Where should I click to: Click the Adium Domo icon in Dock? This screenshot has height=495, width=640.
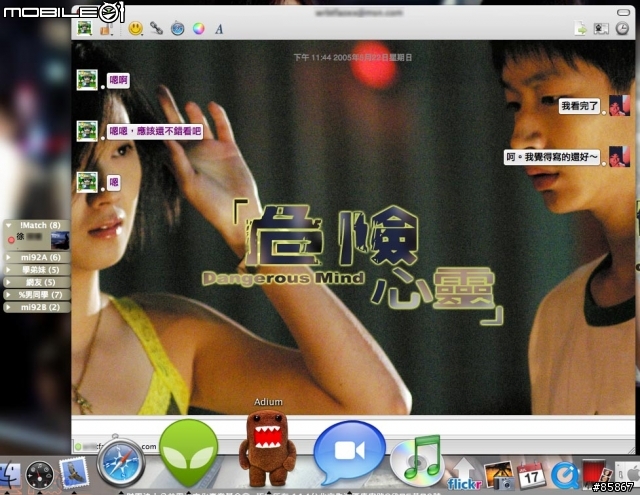click(x=268, y=448)
